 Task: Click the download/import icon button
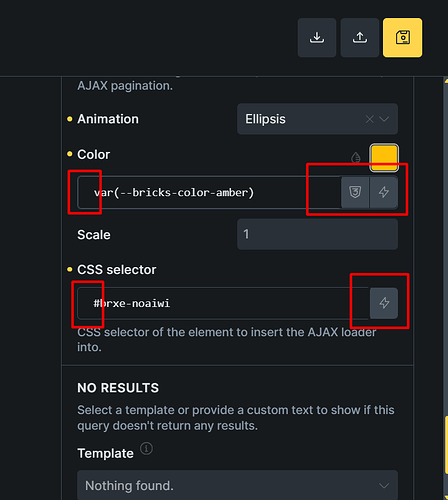tap(317, 38)
